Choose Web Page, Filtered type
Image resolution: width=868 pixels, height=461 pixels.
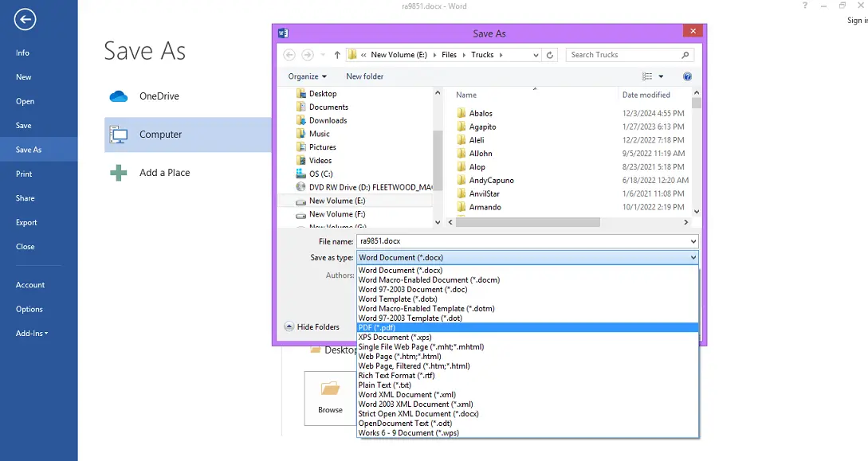[527, 366]
